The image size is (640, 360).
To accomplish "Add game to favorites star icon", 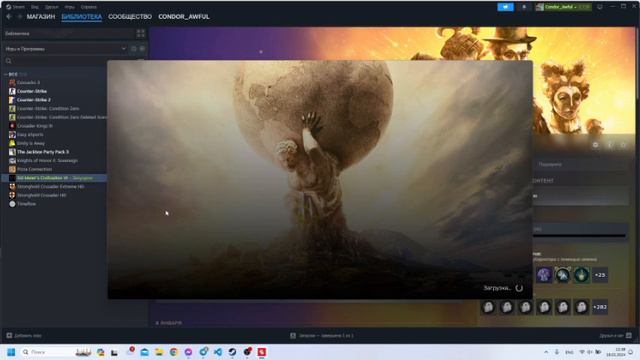I will click(x=623, y=145).
